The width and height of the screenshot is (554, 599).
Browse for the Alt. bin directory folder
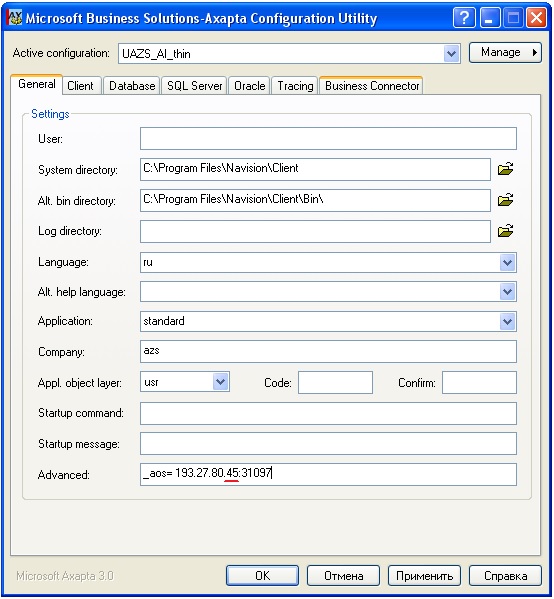click(x=505, y=200)
